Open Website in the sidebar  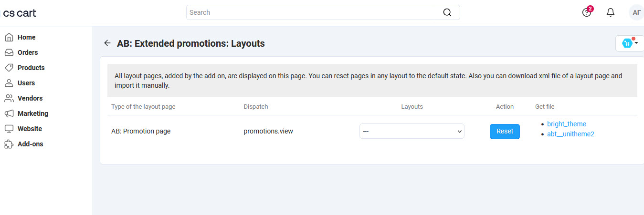tap(30, 129)
